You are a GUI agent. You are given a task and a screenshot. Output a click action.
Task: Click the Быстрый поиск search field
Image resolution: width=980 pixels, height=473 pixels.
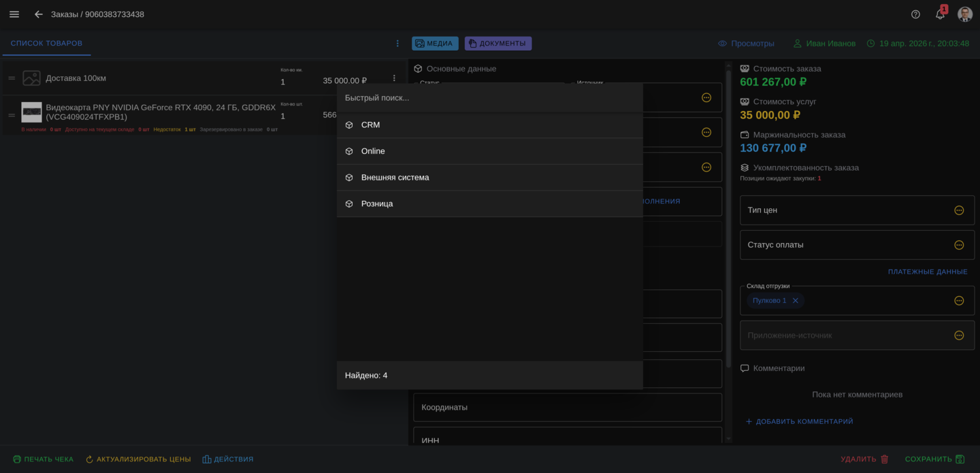click(x=489, y=98)
